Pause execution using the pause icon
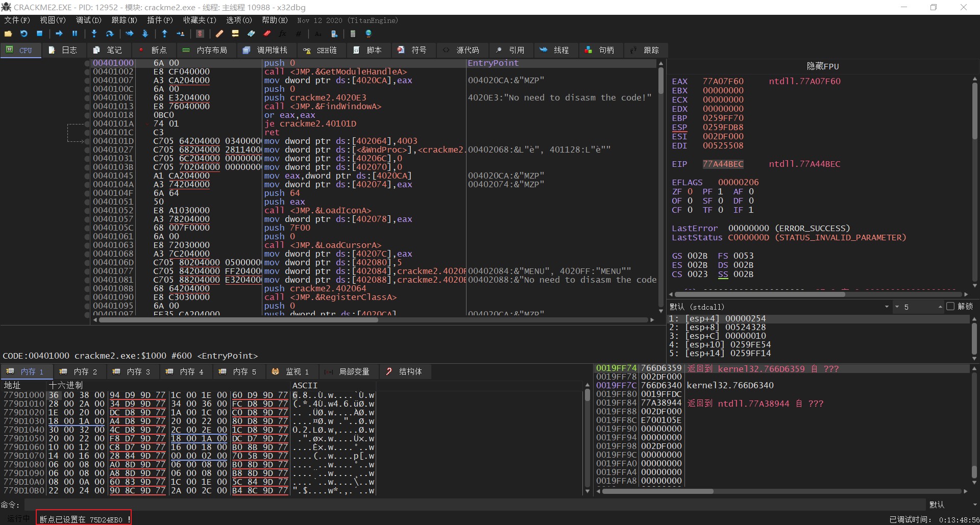The height and width of the screenshot is (525, 980). coord(75,34)
